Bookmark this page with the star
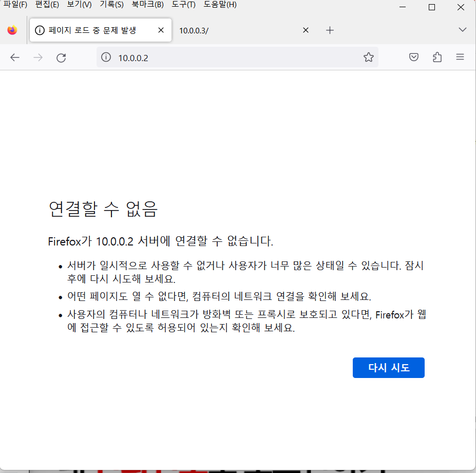 coord(369,57)
